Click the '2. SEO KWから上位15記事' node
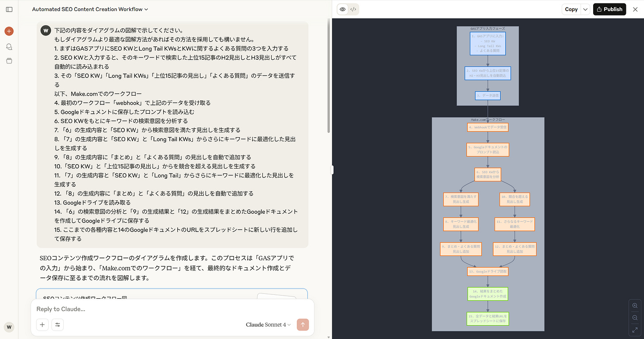 coord(488,73)
